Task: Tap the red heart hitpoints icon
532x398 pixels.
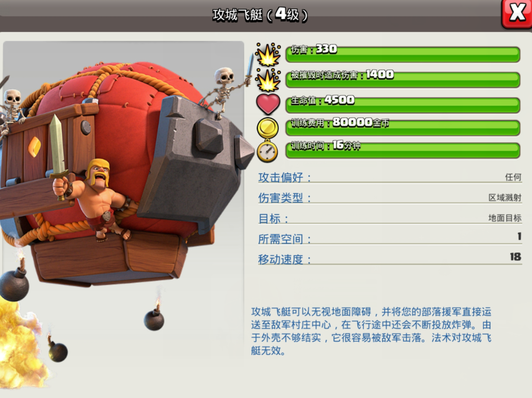Action: coord(268,104)
